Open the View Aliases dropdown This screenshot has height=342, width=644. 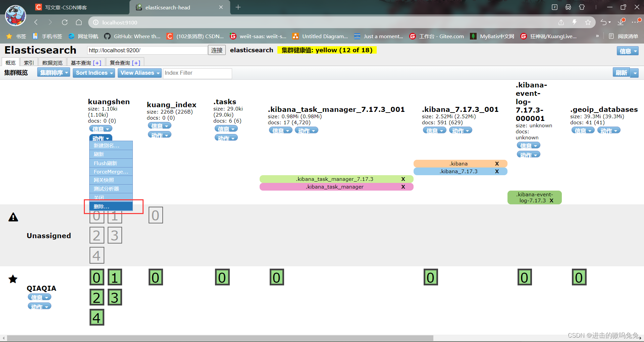140,73
